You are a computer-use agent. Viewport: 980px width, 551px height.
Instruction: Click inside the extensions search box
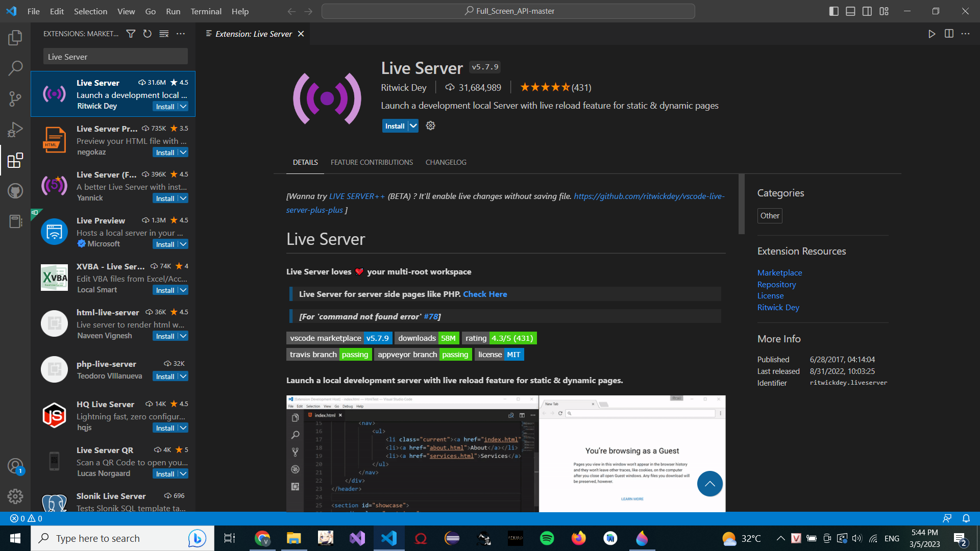pos(115,56)
